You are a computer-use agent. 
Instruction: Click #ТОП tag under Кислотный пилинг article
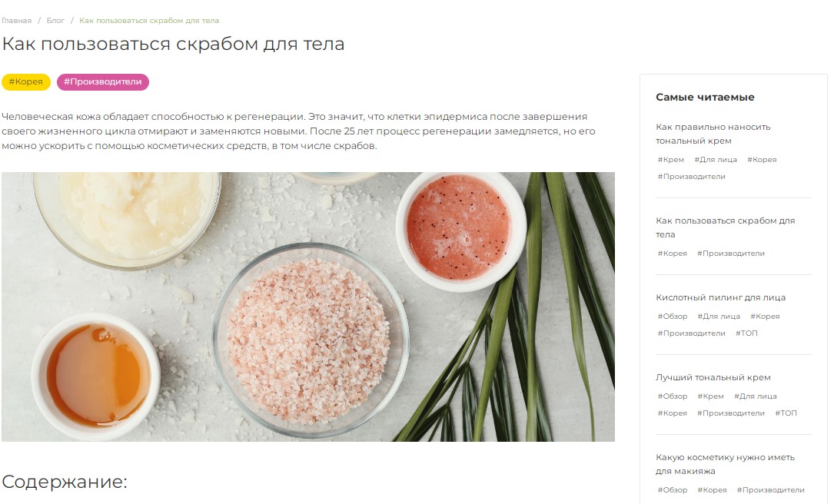click(x=746, y=333)
